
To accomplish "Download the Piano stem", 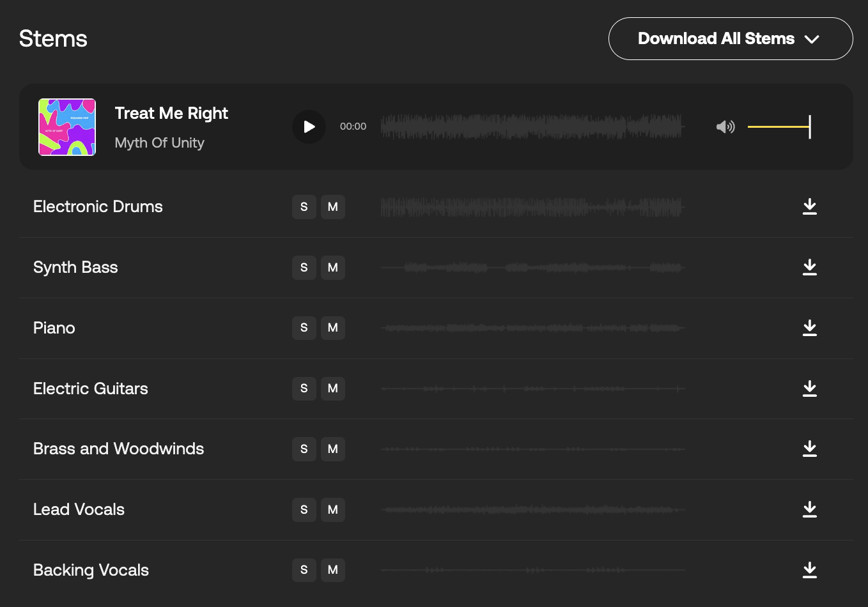I will click(810, 328).
